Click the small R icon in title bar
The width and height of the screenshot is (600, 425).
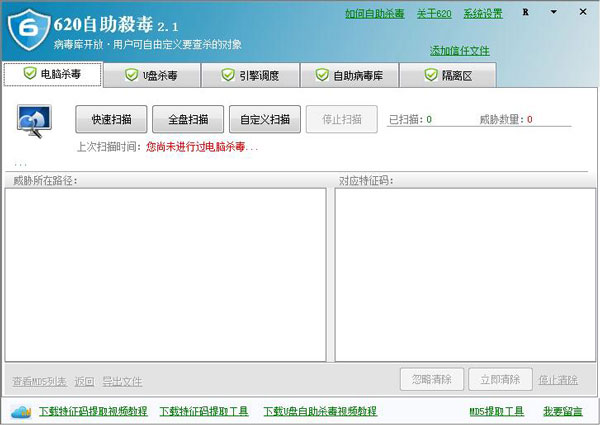coord(525,12)
